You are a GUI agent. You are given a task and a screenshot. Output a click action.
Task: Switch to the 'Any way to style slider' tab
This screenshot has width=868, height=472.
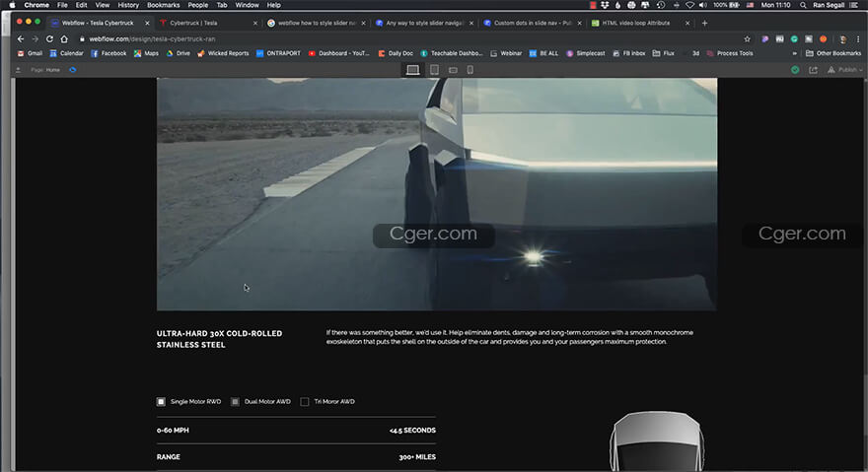423,23
